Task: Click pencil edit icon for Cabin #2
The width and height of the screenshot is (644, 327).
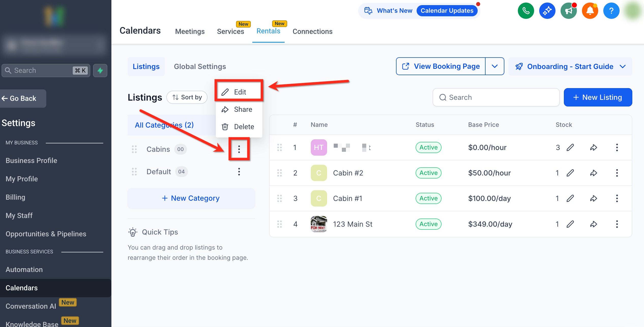Action: coord(570,173)
